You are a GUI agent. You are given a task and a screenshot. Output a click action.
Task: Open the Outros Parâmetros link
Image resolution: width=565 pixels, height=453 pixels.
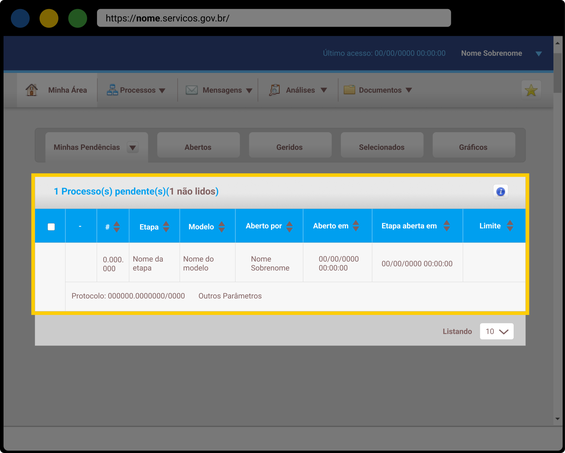pos(230,296)
